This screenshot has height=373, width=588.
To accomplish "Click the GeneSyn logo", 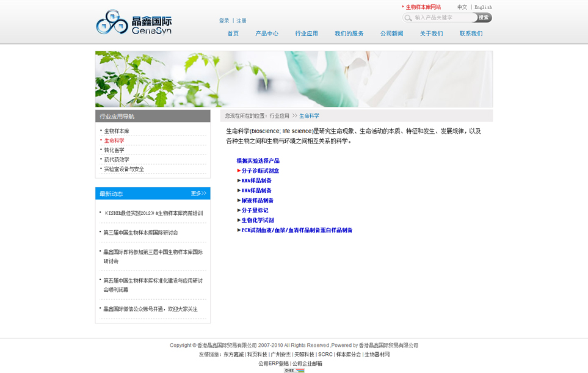I will 134,22.
